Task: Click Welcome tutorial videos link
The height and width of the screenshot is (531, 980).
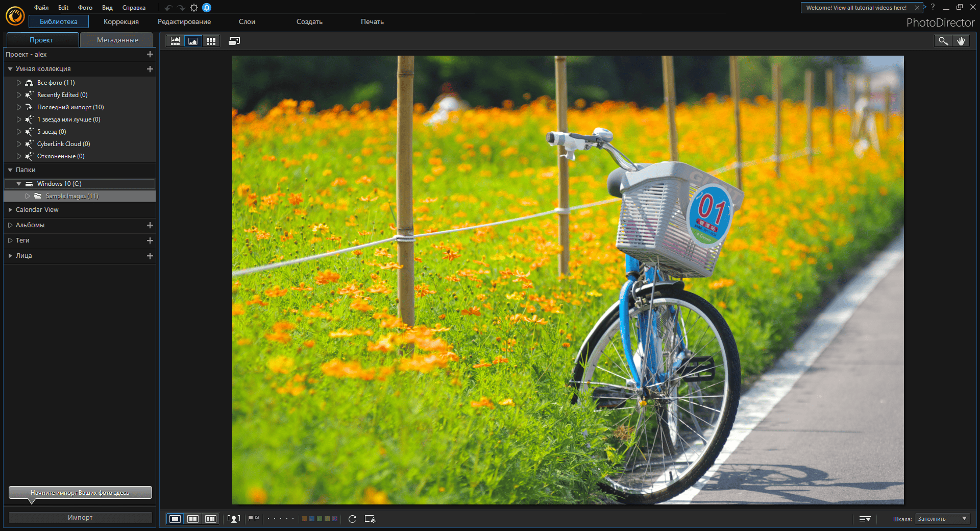Action: (856, 8)
